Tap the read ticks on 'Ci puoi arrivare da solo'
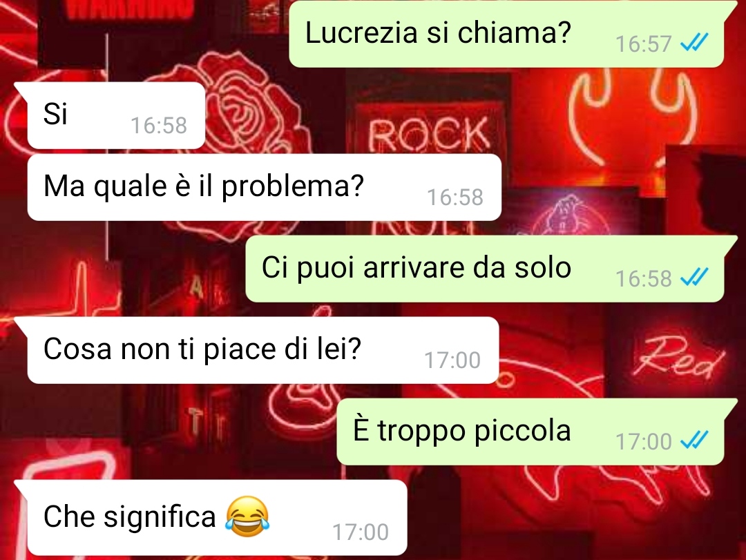 694,278
